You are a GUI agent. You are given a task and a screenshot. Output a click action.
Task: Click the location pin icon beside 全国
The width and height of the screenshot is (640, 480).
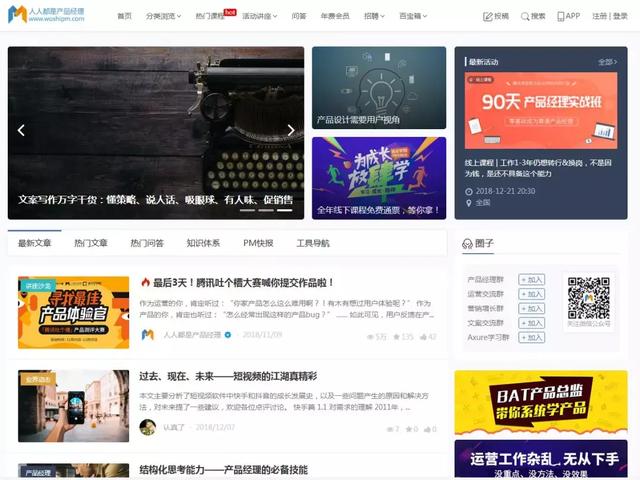click(469, 203)
